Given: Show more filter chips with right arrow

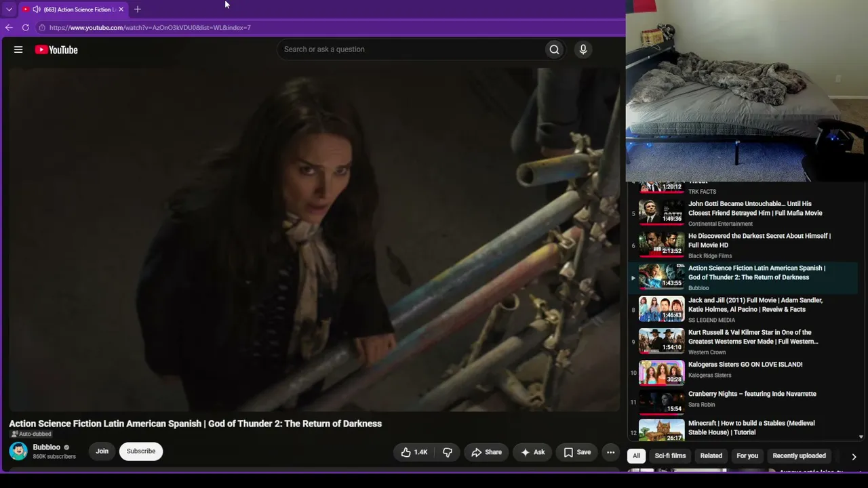Looking at the screenshot, I should point(854,457).
